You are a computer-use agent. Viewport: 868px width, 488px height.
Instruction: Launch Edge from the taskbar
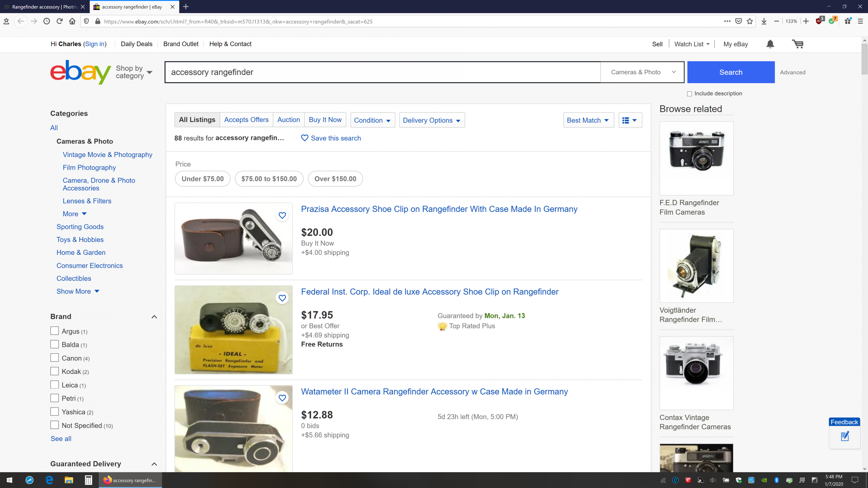click(49, 480)
